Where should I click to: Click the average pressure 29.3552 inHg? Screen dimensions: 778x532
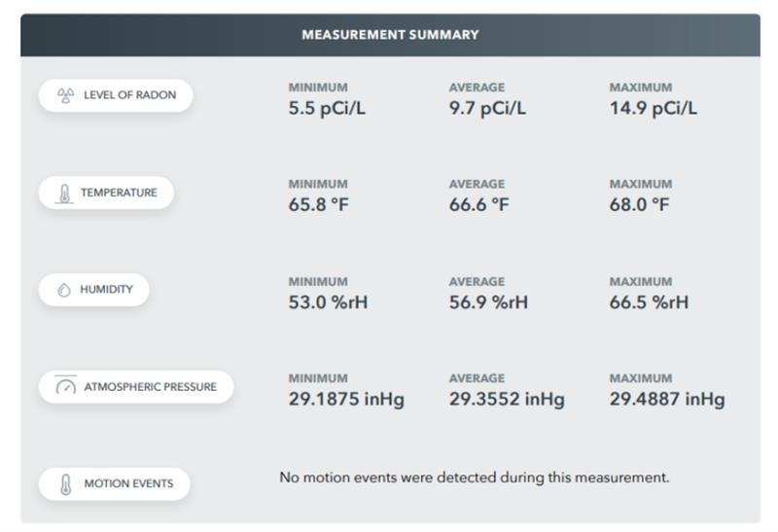(506, 400)
